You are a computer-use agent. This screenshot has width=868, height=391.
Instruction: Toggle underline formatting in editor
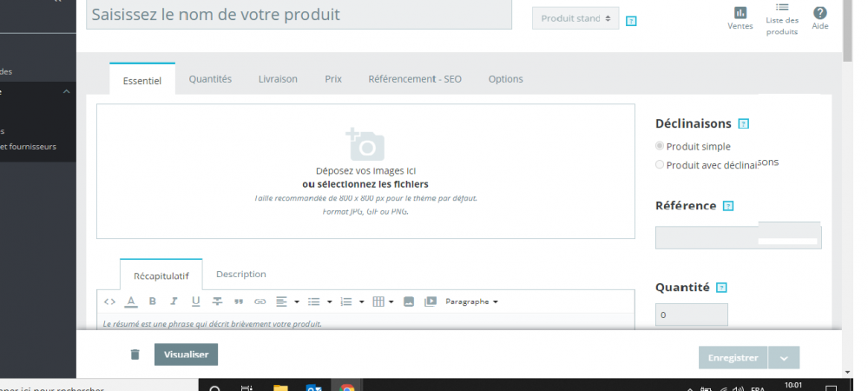tap(195, 302)
